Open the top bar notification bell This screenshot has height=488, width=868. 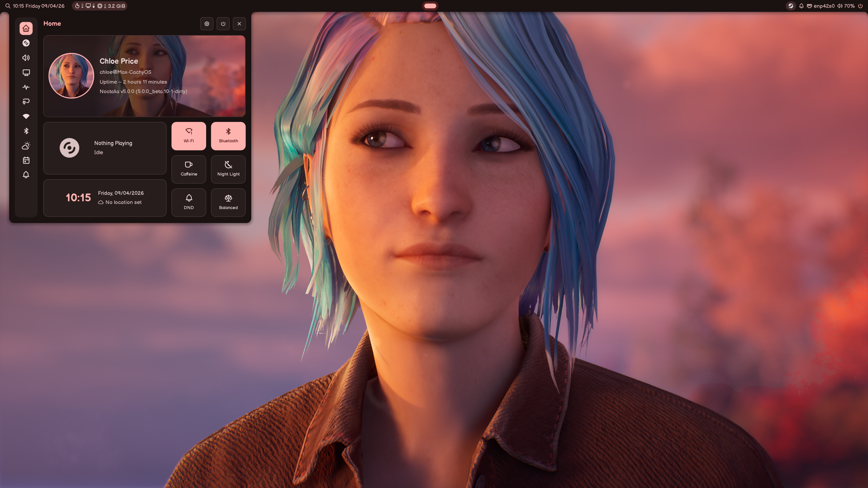(x=802, y=6)
